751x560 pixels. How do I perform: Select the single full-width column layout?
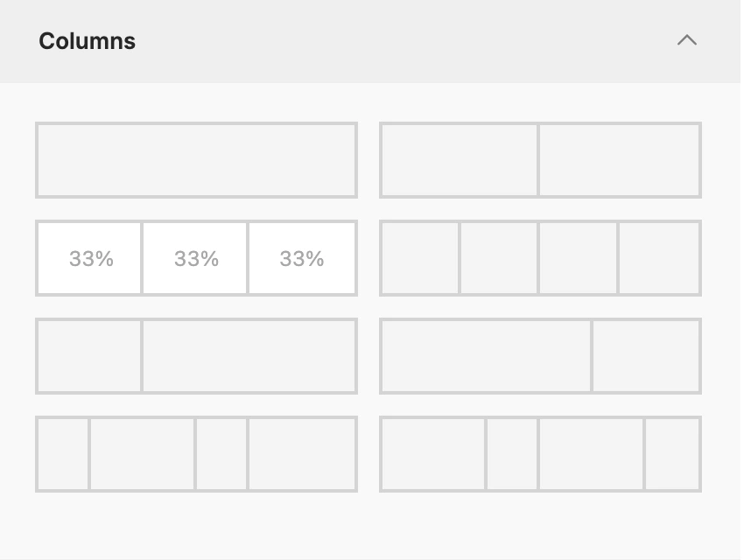[196, 160]
